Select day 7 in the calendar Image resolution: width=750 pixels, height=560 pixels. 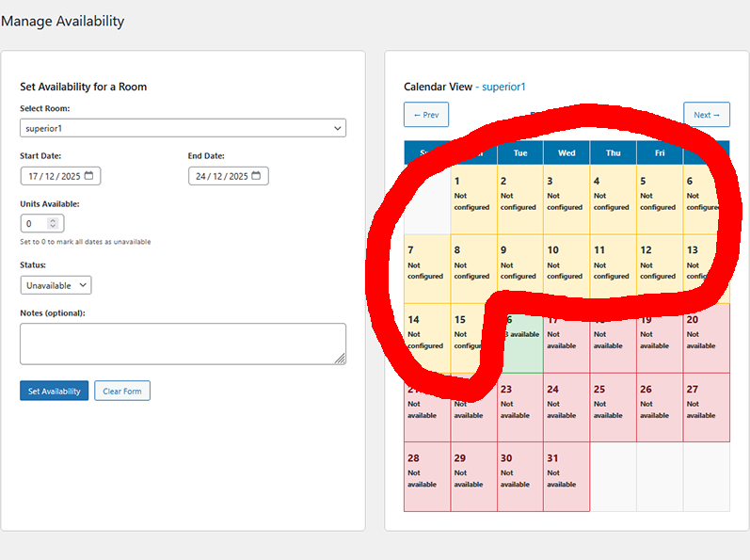tap(427, 269)
